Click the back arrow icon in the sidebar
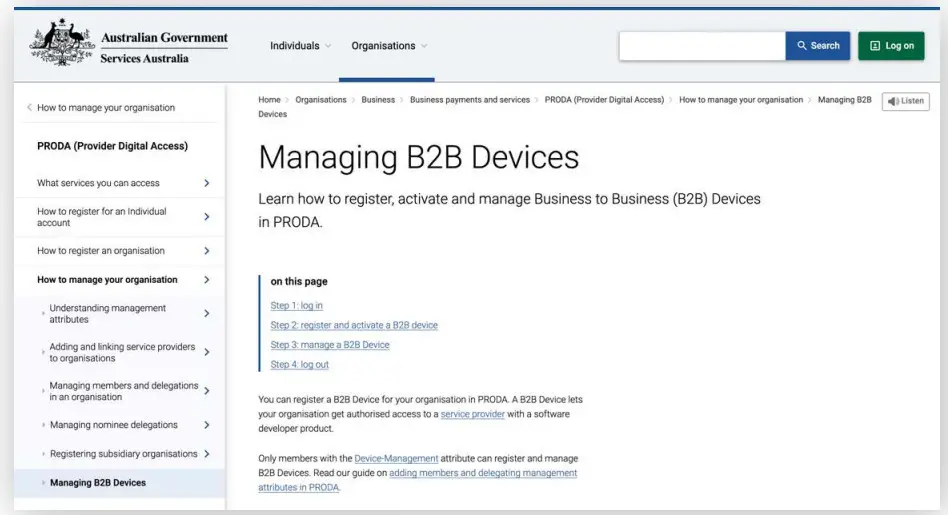948x515 pixels. coord(29,108)
